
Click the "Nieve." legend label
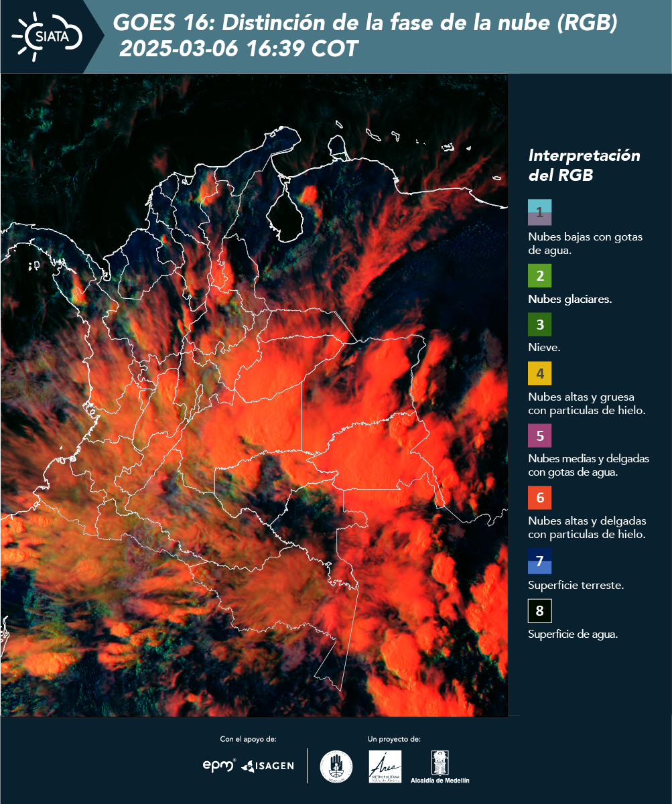[x=544, y=348]
